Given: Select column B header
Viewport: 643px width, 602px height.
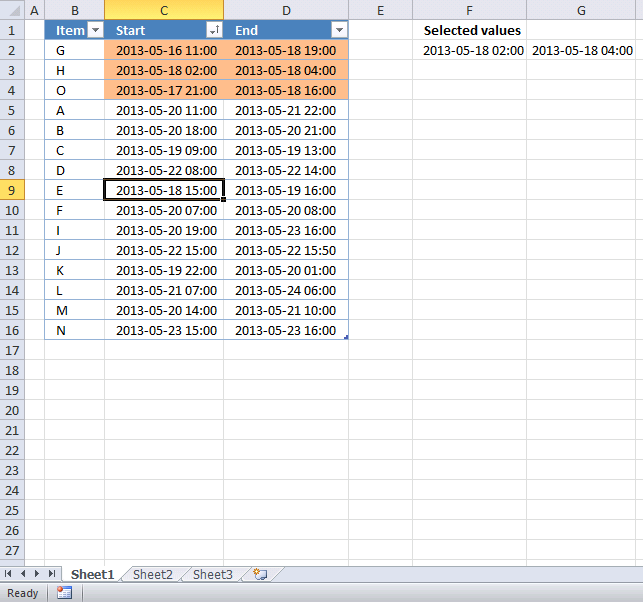Looking at the screenshot, I should [75, 10].
